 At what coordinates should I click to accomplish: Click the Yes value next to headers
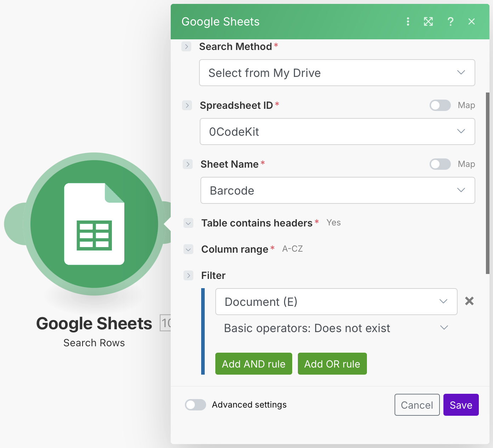334,223
